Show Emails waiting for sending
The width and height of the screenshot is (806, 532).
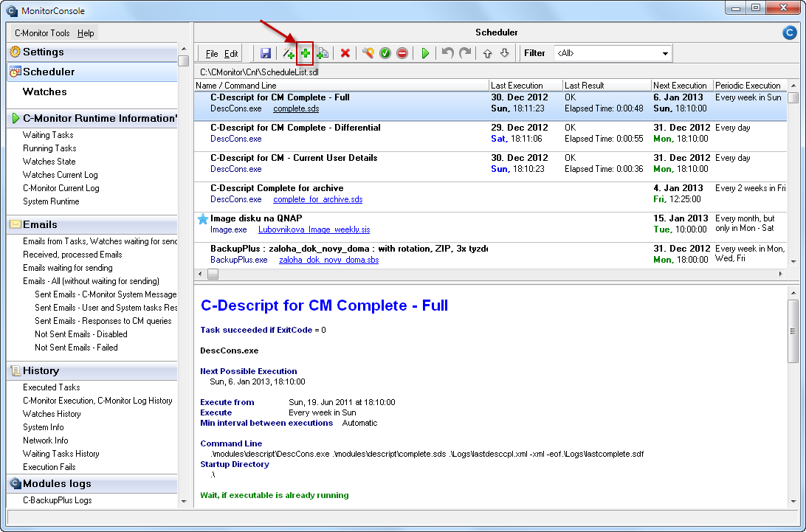[67, 268]
